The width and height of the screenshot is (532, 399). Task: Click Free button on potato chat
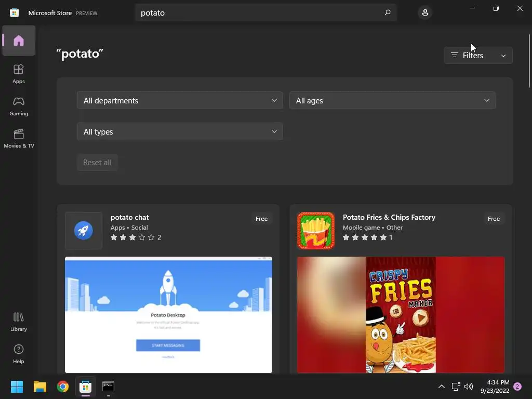[262, 219]
